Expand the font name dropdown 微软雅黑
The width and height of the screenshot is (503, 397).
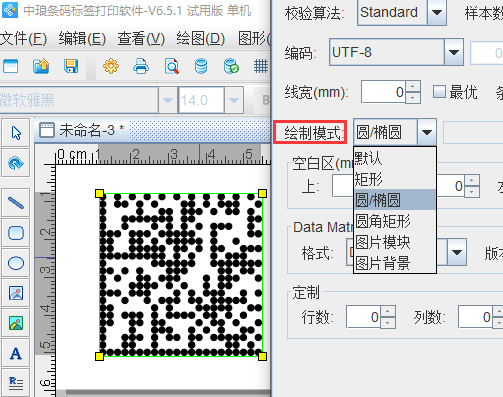pyautogui.click(x=168, y=100)
